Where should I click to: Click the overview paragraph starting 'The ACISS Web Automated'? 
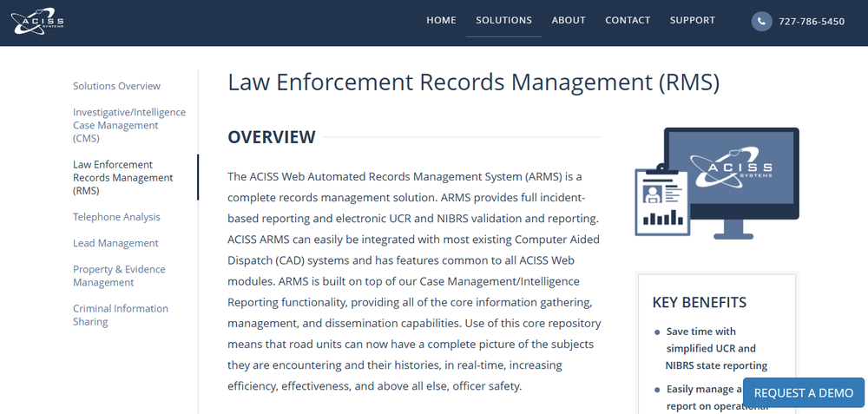click(414, 281)
